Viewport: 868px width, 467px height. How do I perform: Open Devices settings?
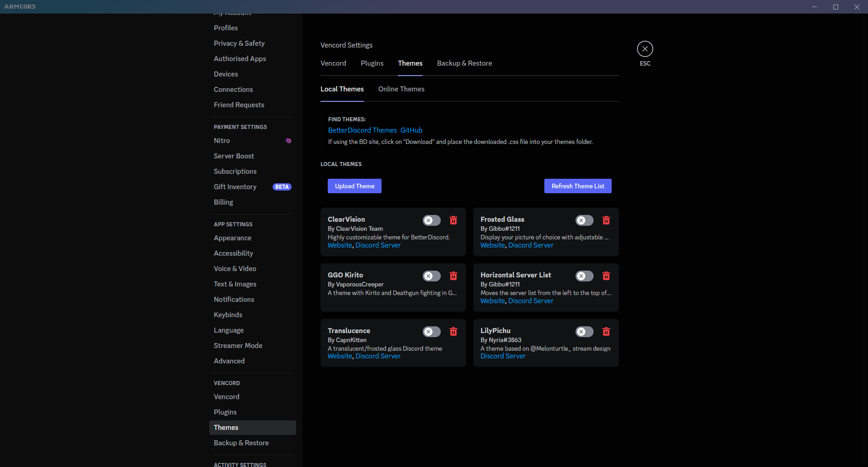coord(253,74)
